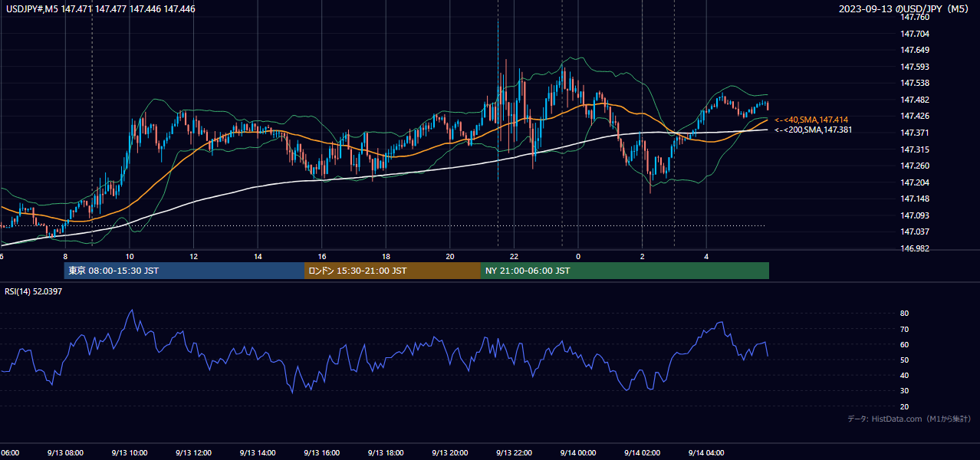The width and height of the screenshot is (980, 460).
Task: Click price axis value 147.538
Action: point(915,83)
